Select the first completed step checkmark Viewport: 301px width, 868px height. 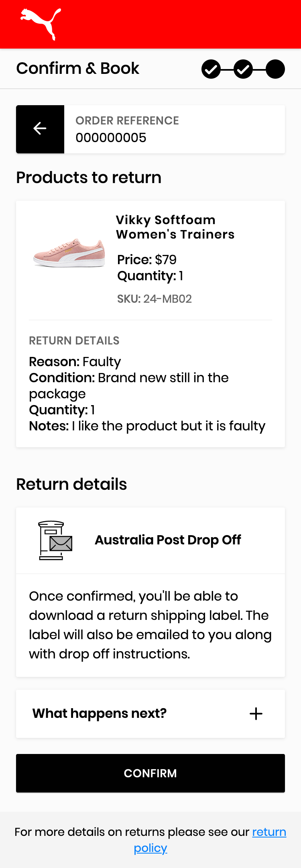[211, 69]
